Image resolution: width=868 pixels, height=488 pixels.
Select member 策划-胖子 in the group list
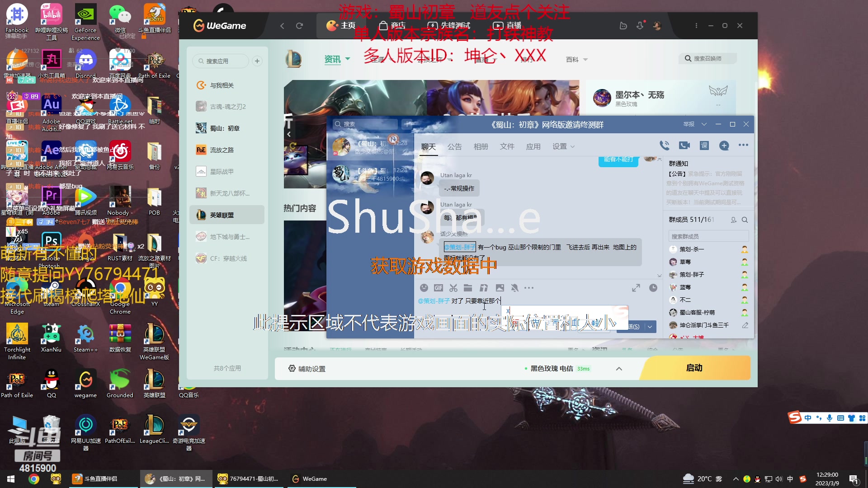708,274
